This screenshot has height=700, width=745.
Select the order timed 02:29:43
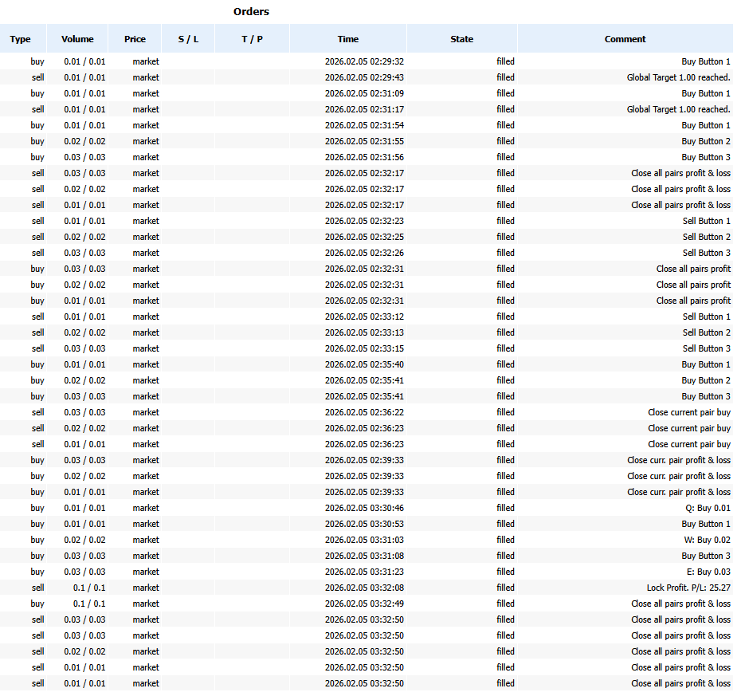click(364, 77)
